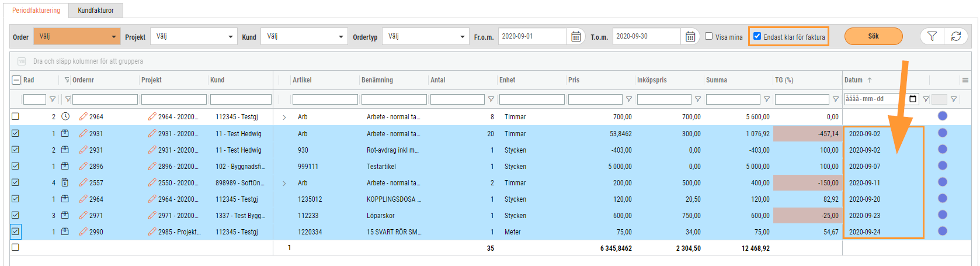This screenshot has width=980, height=266.
Task: Select the KOPPLINGSDOSA cell
Action: [x=394, y=199]
